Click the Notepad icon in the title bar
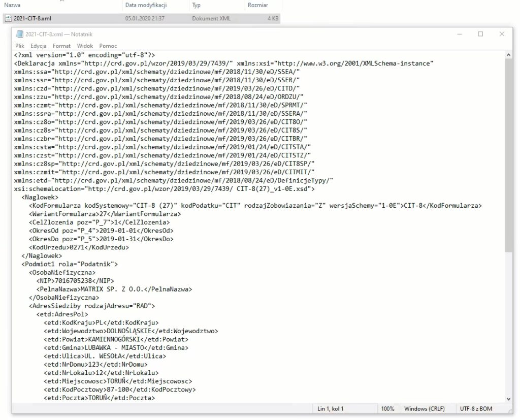Image resolution: width=520 pixels, height=420 pixels. point(20,35)
